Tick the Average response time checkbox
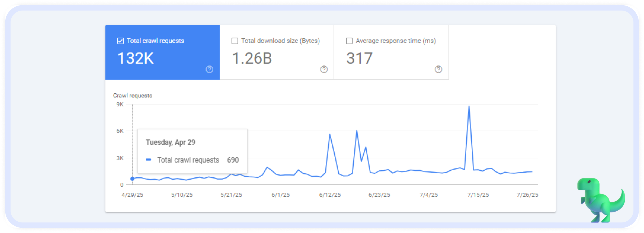The image size is (644, 233). coord(349,41)
